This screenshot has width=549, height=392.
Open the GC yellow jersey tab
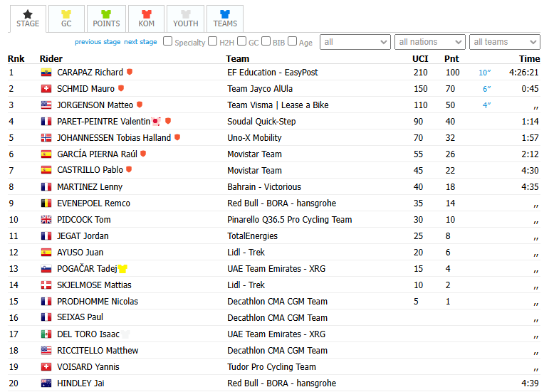(66, 19)
